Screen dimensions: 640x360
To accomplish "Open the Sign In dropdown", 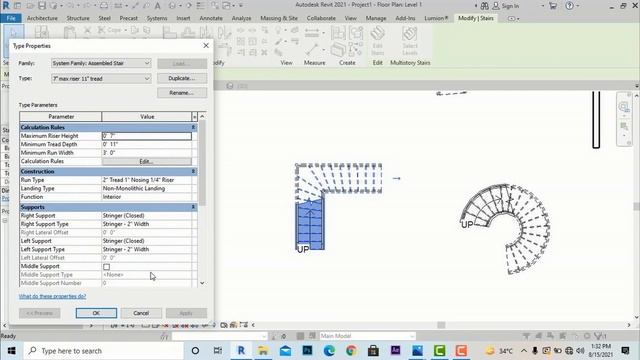I will [x=542, y=6].
